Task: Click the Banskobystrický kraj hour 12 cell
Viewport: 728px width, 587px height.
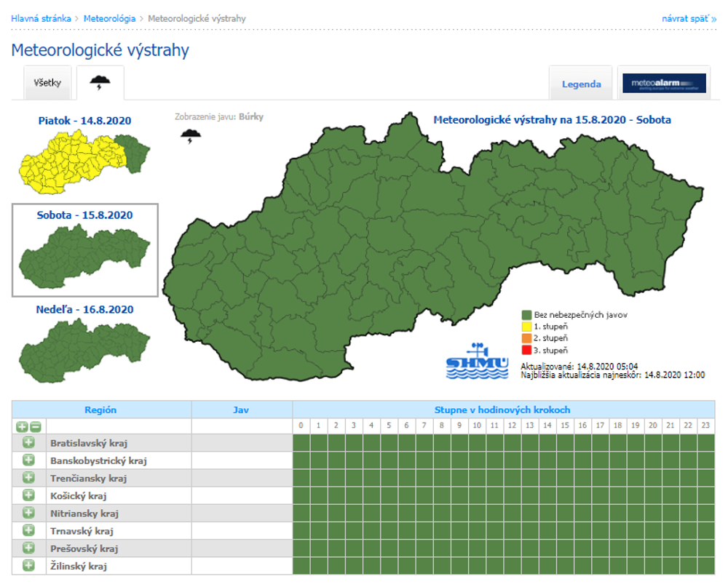Action: pyautogui.click(x=513, y=460)
